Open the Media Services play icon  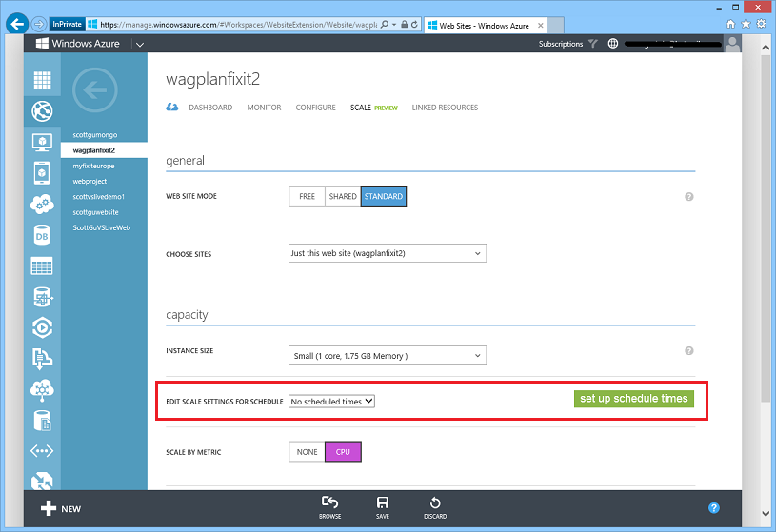(x=42, y=327)
